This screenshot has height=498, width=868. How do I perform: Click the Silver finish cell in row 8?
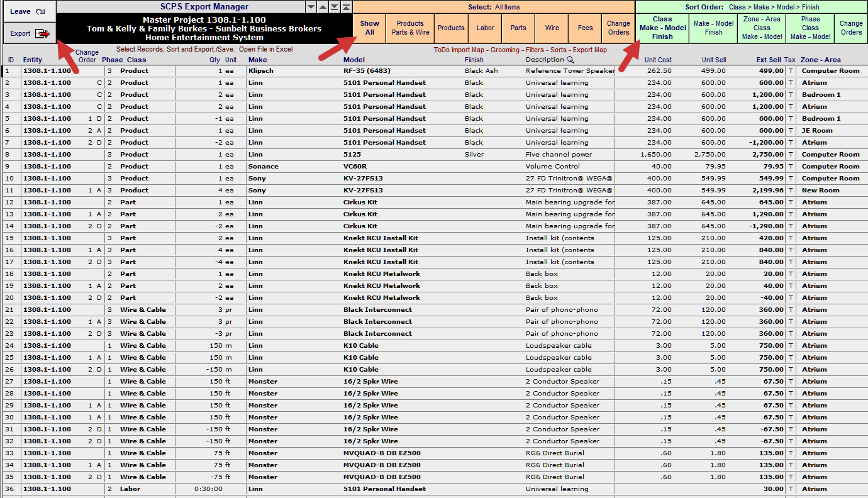click(x=474, y=155)
